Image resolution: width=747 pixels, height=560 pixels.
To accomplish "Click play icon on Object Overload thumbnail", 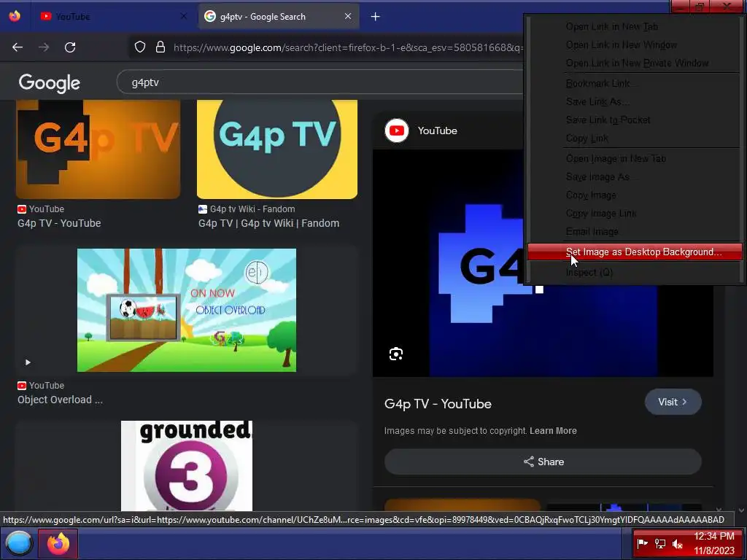I will [x=28, y=362].
